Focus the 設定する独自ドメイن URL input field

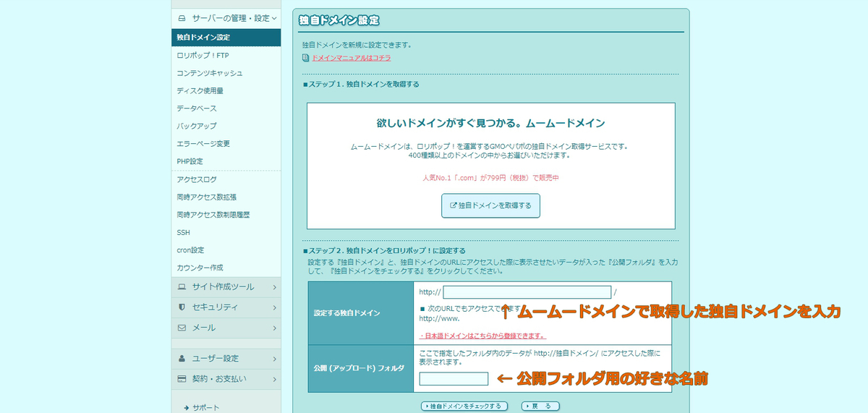[x=527, y=292]
